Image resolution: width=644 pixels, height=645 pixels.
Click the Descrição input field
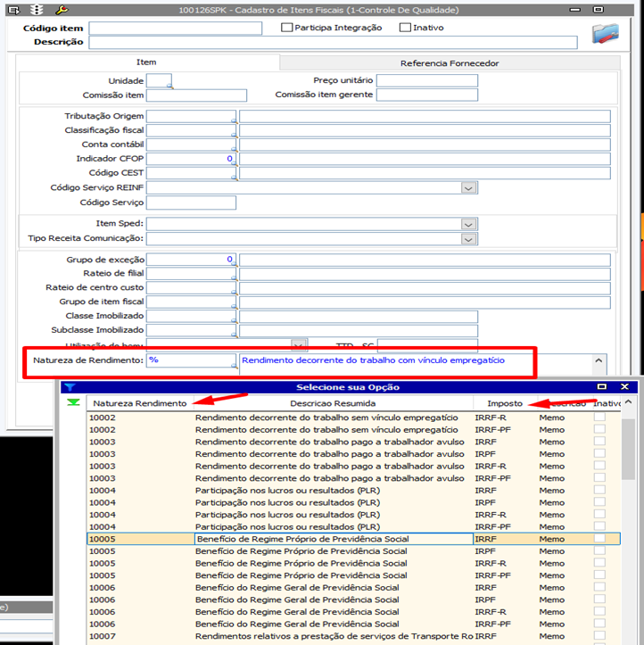click(333, 42)
